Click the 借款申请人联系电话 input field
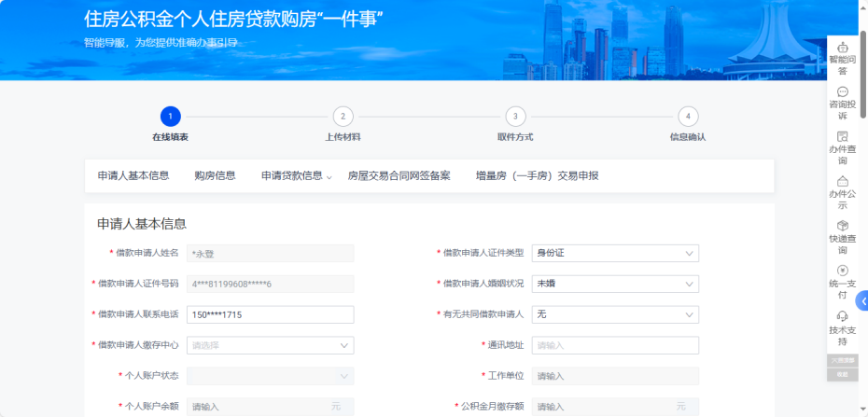The height and width of the screenshot is (417, 868). [270, 314]
